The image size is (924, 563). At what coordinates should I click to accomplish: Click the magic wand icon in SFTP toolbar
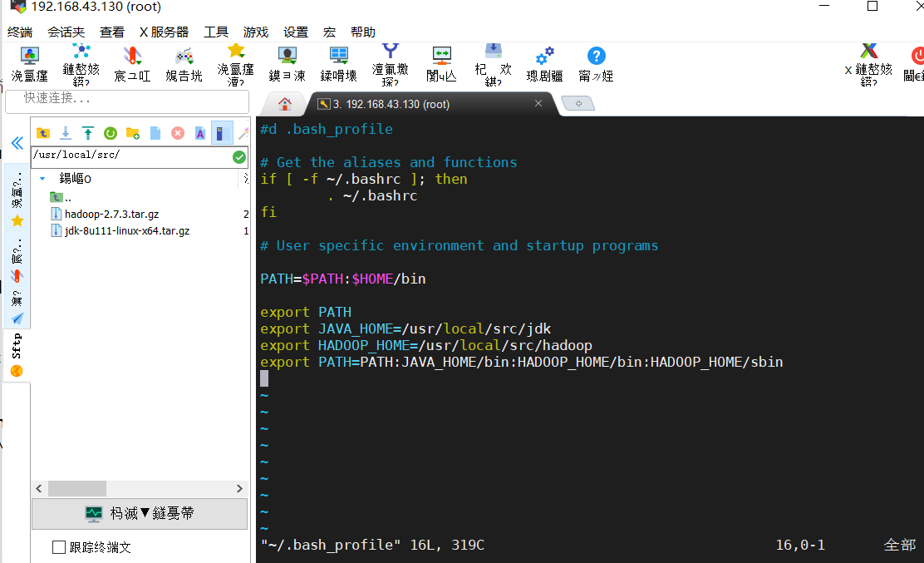tap(243, 134)
